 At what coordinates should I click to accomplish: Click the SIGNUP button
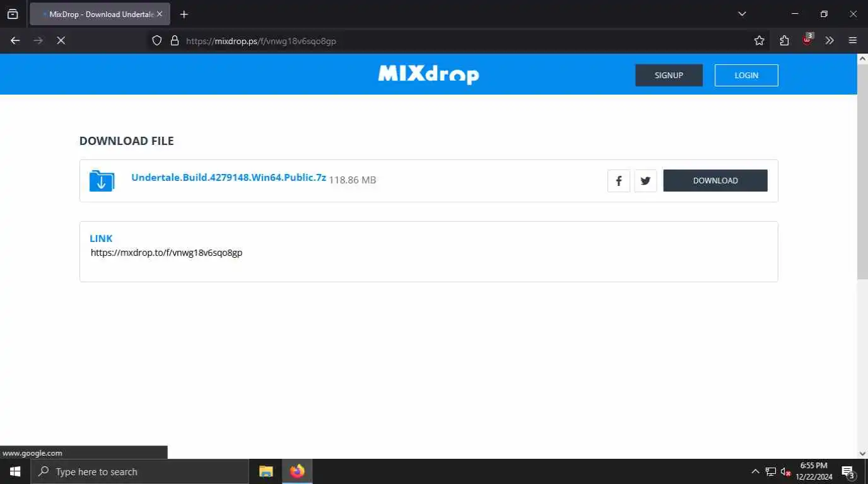pos(669,75)
